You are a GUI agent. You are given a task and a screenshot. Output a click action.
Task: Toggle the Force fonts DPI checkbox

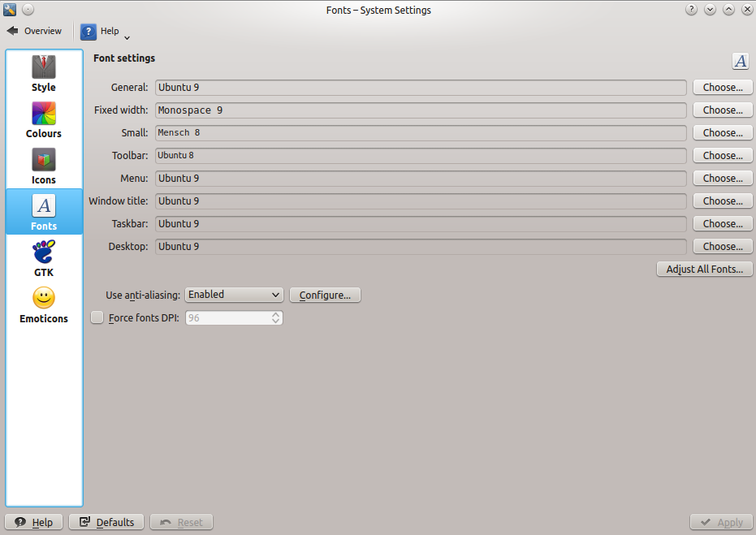[x=97, y=317]
